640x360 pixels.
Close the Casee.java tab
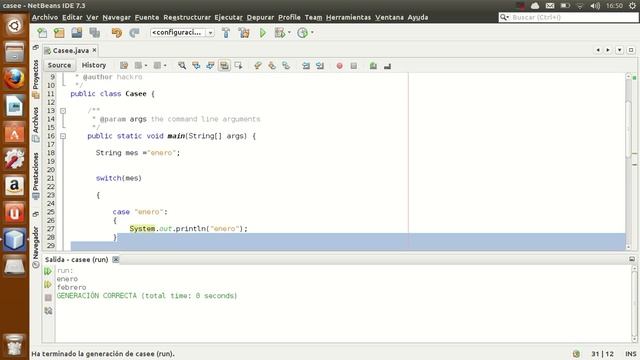(x=94, y=50)
